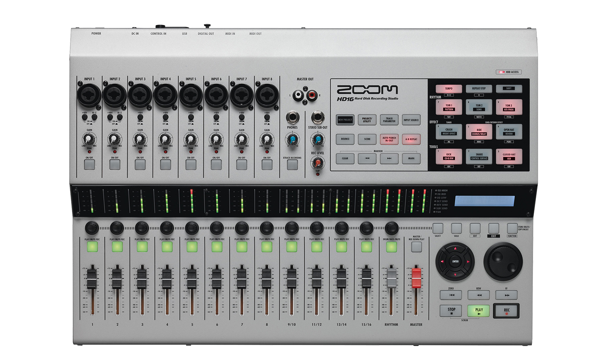Open the TEMPO setting
607x364 pixels.
[x=449, y=89]
